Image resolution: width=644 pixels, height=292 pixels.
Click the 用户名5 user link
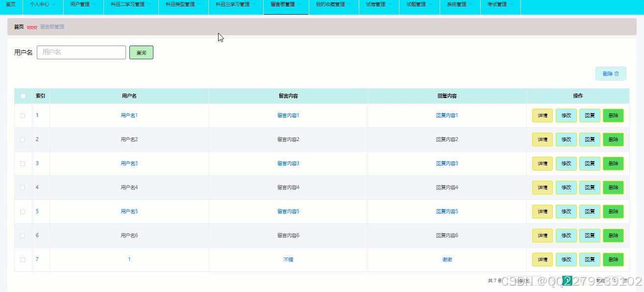click(x=128, y=211)
